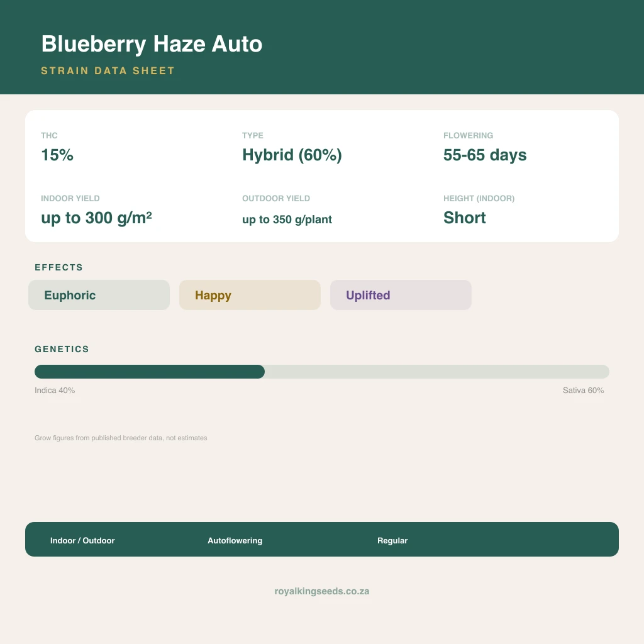Click the Indica 40% label
The width and height of the screenshot is (644, 644).
pos(55,390)
